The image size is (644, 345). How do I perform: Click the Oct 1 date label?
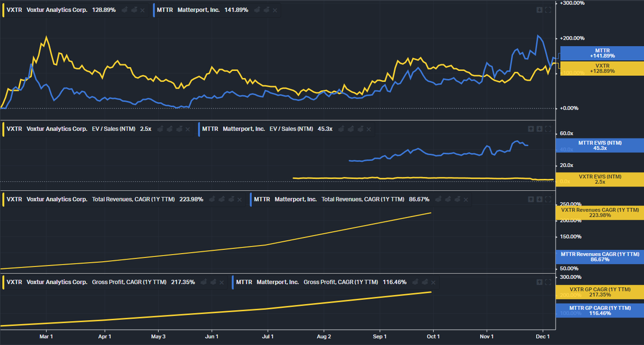433,337
